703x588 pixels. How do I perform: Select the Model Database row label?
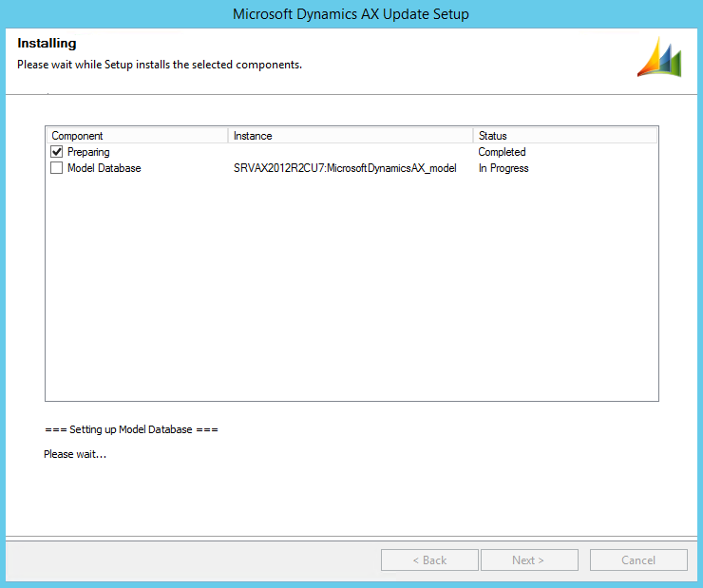click(104, 168)
